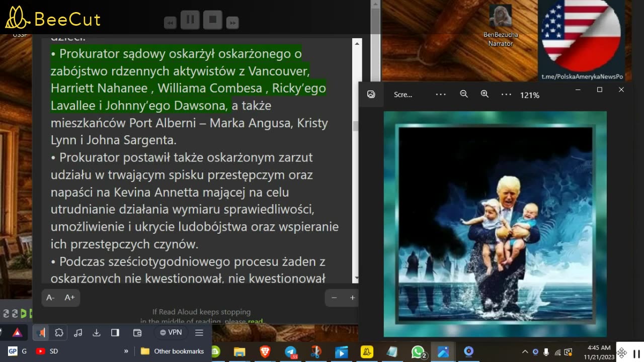Show hidden system tray icons
Viewport: 644px width, 362px height.
(525, 352)
